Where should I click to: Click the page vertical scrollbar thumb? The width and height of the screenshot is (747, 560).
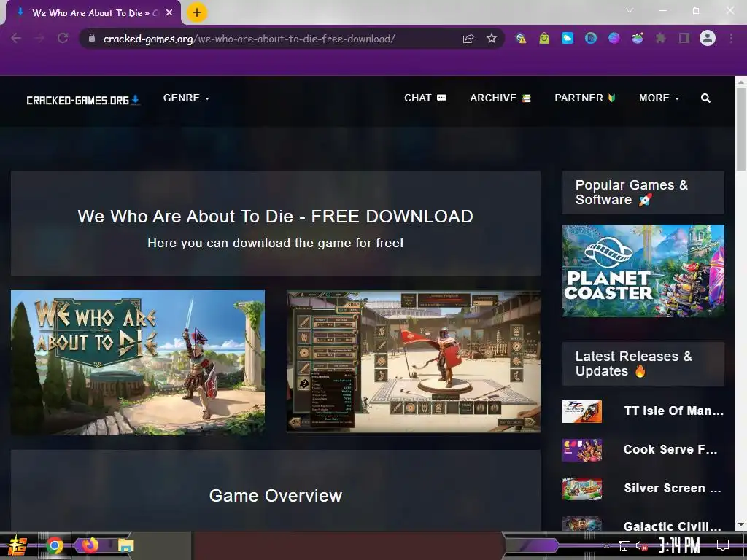pos(741,128)
